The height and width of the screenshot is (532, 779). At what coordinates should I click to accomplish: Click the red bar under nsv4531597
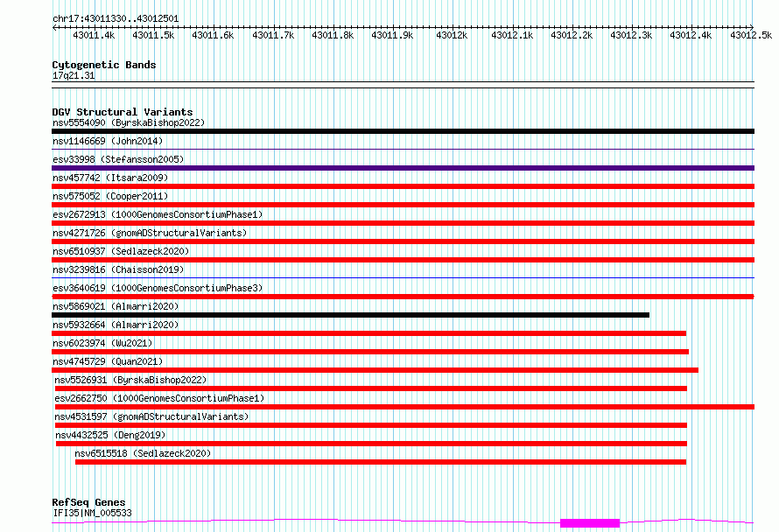[370, 425]
